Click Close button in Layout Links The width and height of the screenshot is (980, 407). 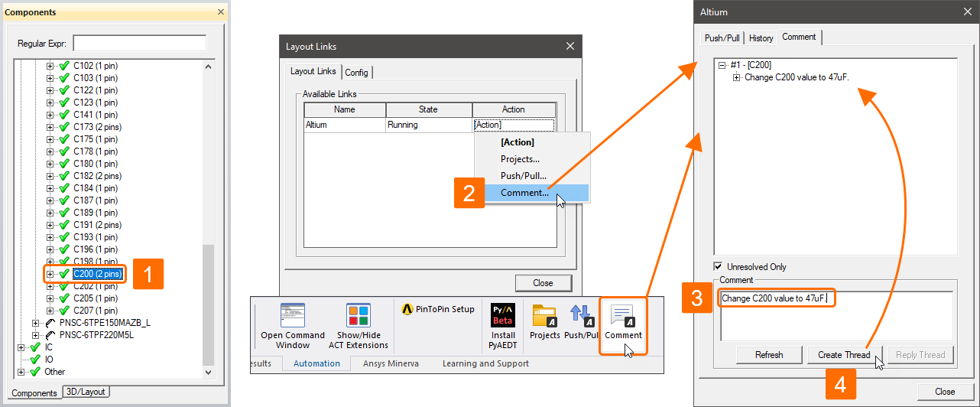(x=543, y=283)
